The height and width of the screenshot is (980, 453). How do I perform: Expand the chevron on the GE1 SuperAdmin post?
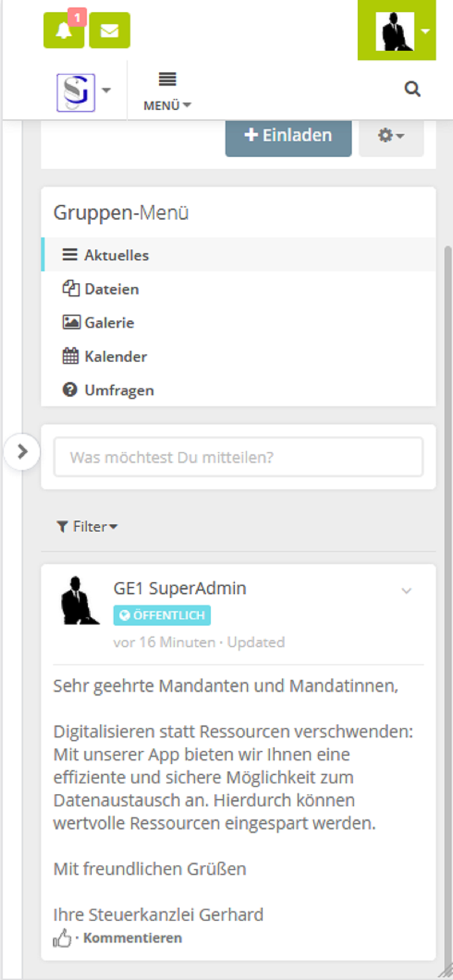click(x=407, y=590)
